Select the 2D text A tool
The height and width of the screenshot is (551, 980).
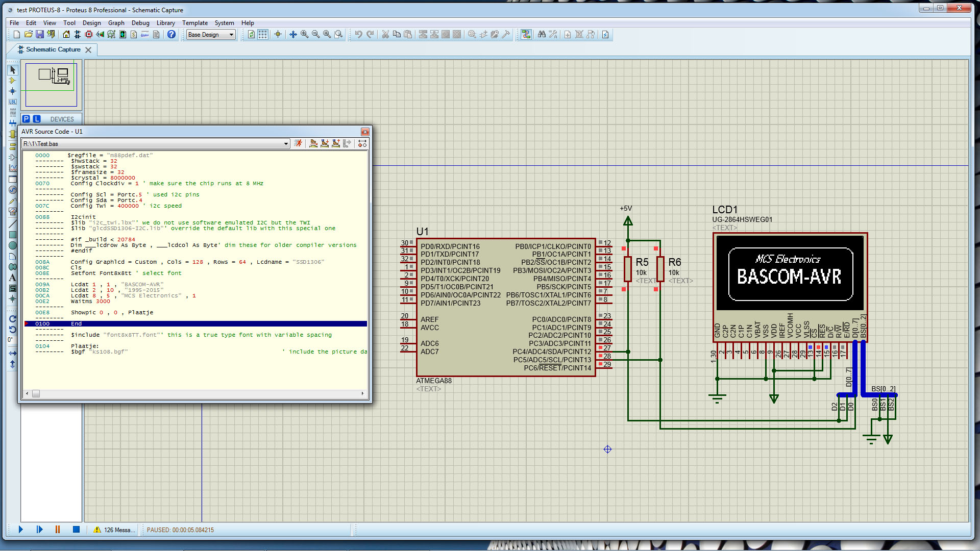click(x=13, y=278)
